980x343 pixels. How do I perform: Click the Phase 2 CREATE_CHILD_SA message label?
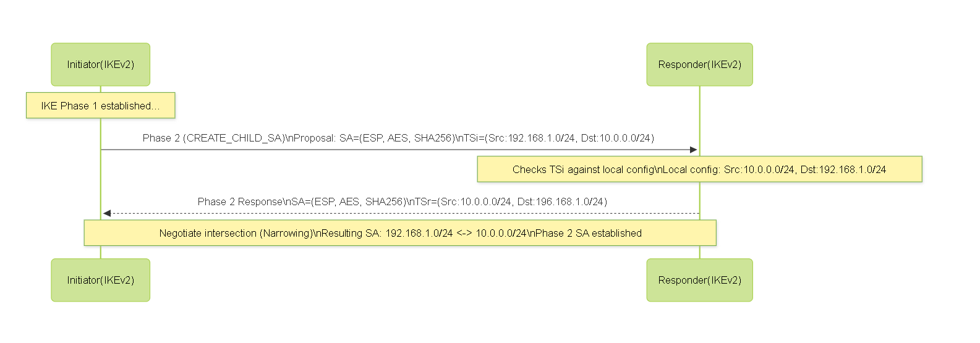click(398, 138)
